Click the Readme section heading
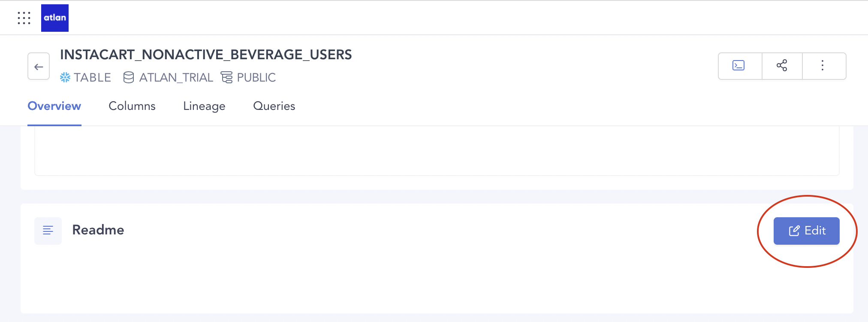Image resolution: width=868 pixels, height=322 pixels. point(98,230)
